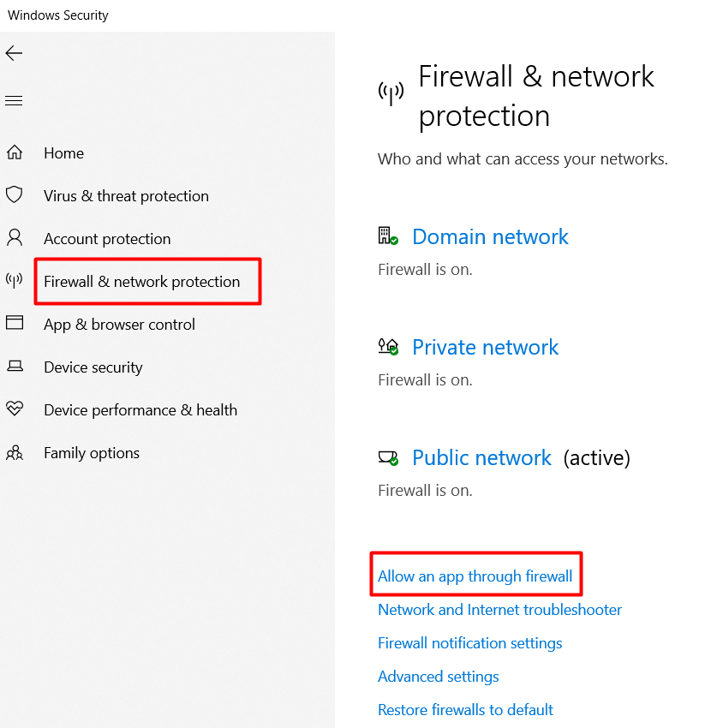The width and height of the screenshot is (723, 728).
Task: Open the Domain network settings
Action: [x=490, y=237]
